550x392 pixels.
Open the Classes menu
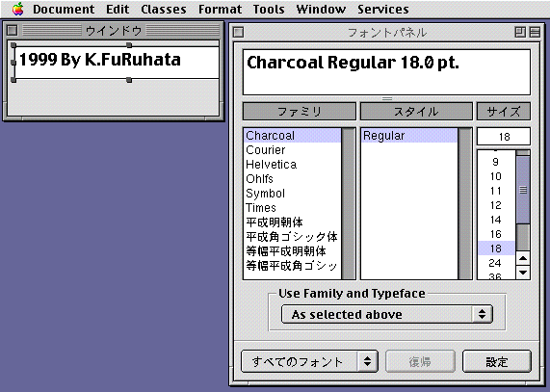[164, 9]
